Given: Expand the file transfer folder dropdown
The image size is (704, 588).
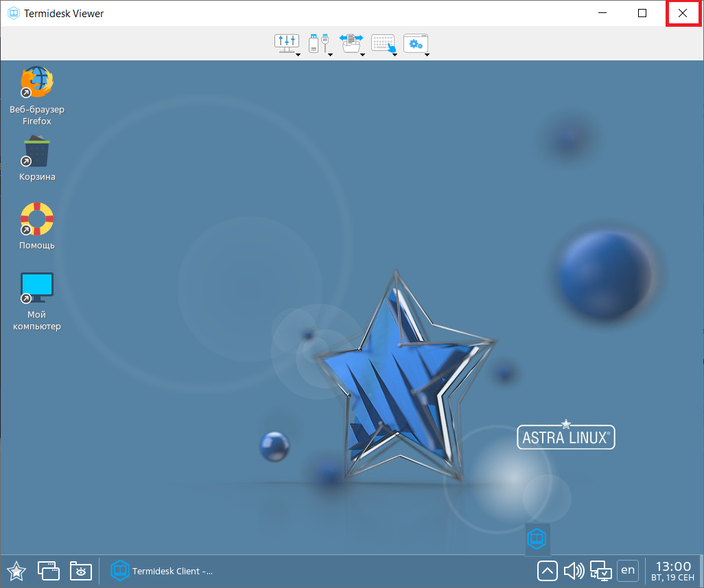Looking at the screenshot, I should (x=352, y=44).
